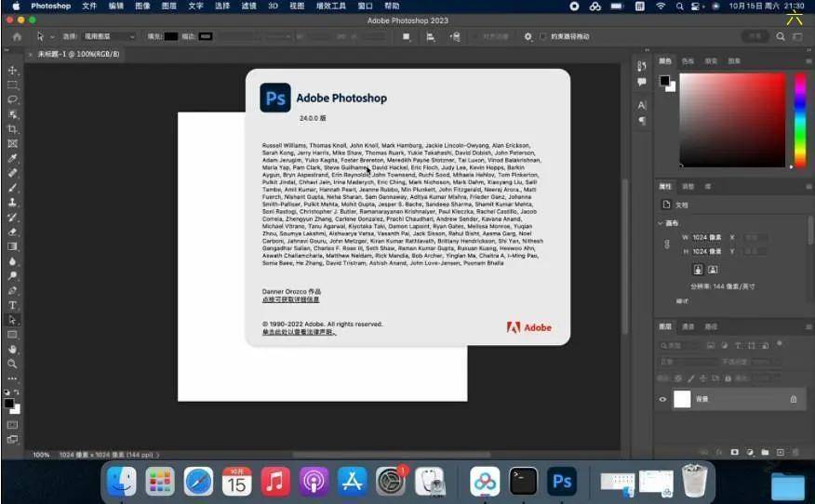Open Layers panel flyout menu

click(x=808, y=326)
